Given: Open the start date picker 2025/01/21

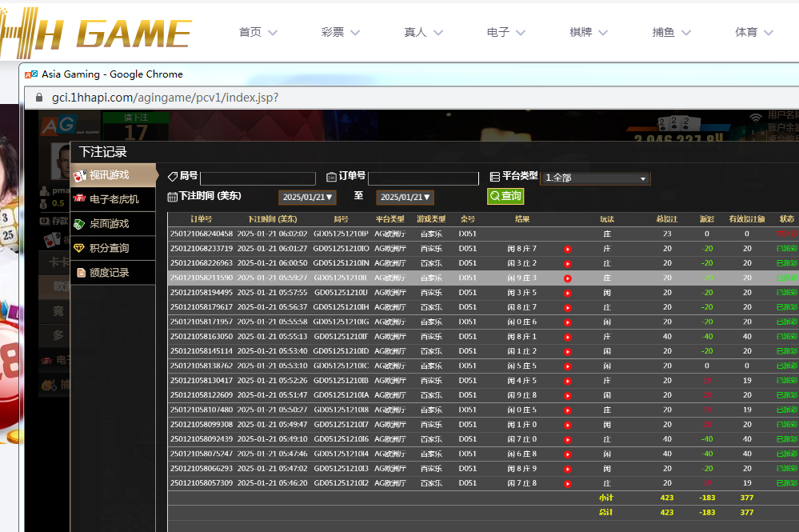Looking at the screenshot, I should click(308, 197).
